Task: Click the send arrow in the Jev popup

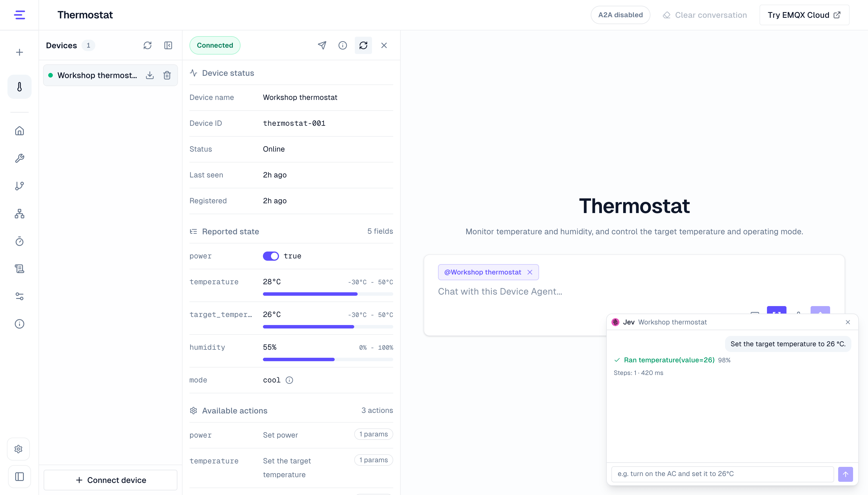Action: point(845,474)
